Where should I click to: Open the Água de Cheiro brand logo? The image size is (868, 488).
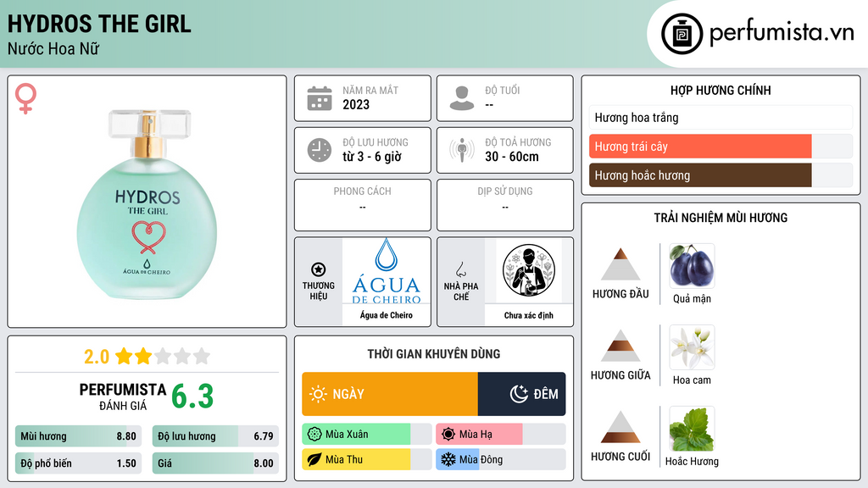(387, 271)
